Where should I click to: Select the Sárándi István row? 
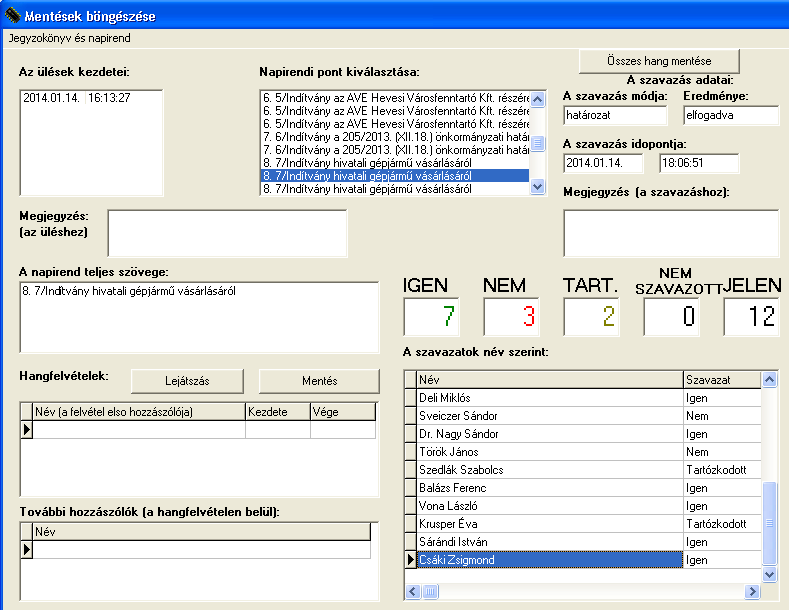pos(583,542)
